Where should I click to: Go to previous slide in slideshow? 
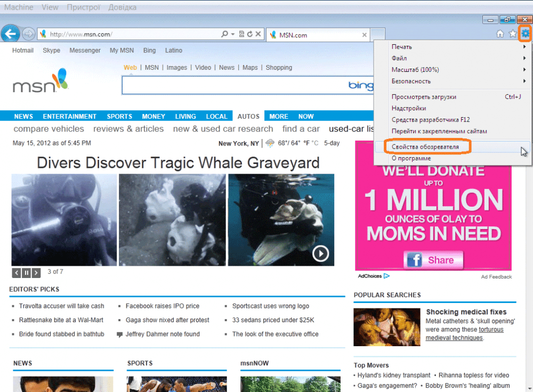pyautogui.click(x=17, y=273)
